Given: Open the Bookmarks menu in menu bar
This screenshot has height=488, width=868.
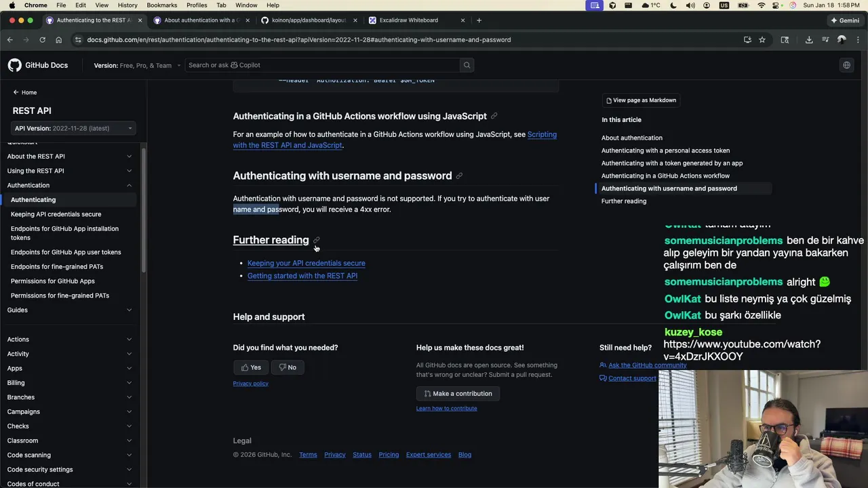Looking at the screenshot, I should 162,5.
